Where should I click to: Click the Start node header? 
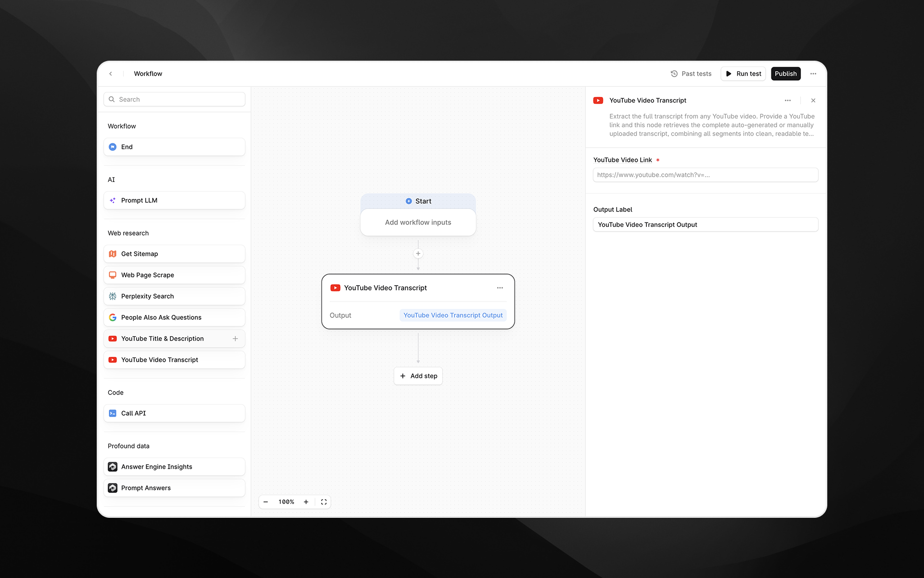click(418, 201)
